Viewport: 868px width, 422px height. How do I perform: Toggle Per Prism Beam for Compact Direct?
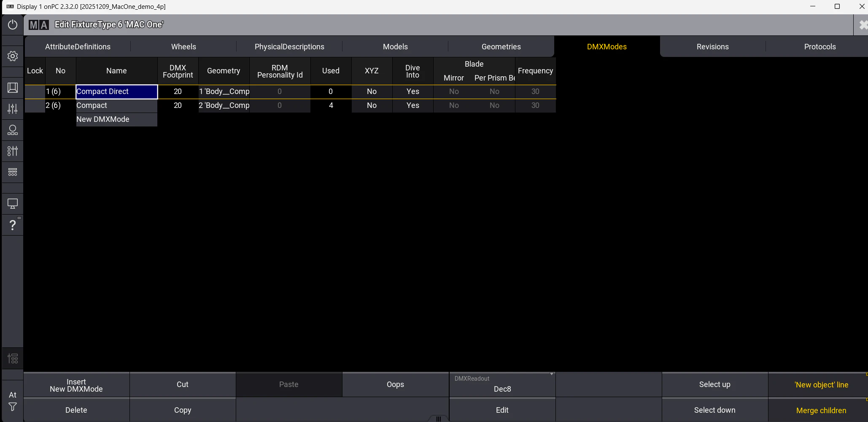coord(494,91)
